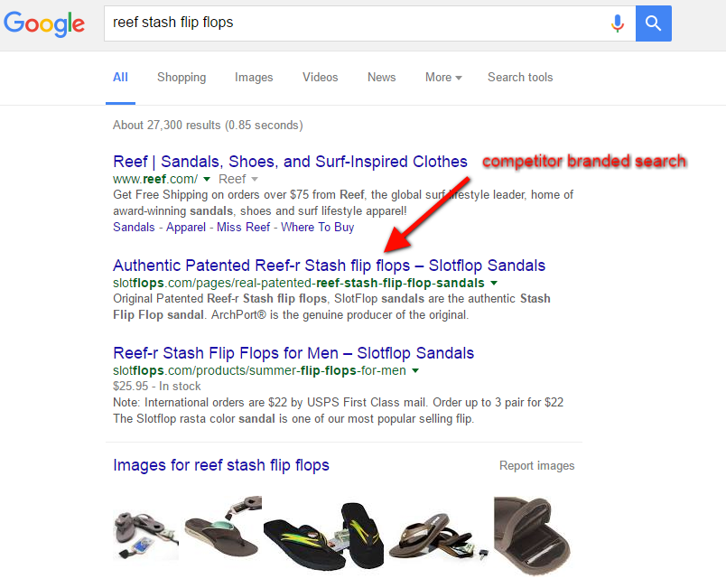The width and height of the screenshot is (726, 588).
Task: Switch to the Shopping tab
Action: 181,78
